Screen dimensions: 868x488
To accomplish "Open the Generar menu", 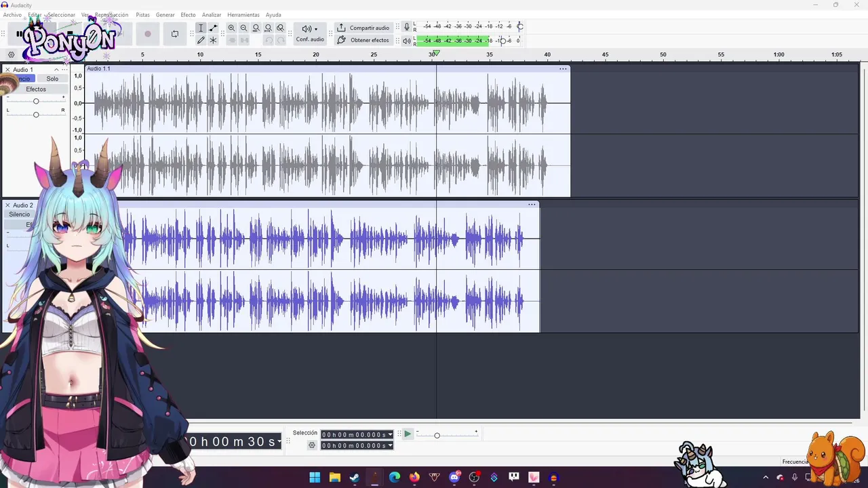I will 165,15.
